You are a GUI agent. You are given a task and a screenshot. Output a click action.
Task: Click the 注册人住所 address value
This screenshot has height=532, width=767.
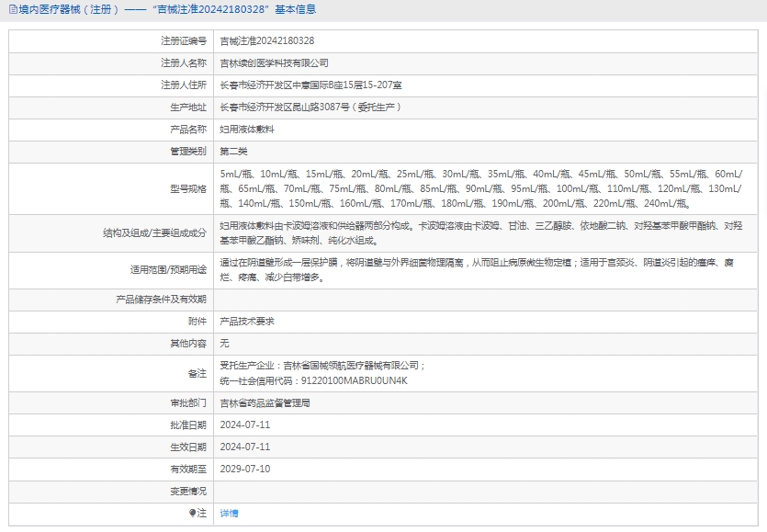(x=310, y=85)
